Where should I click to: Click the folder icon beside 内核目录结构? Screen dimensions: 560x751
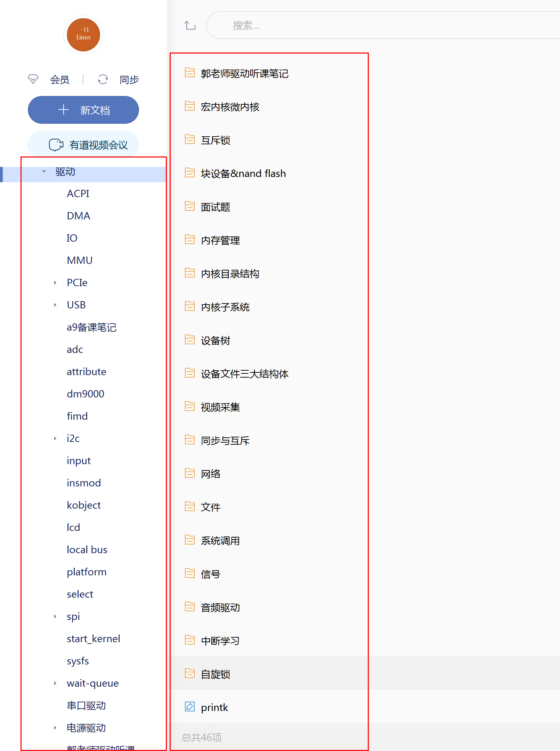click(x=190, y=273)
